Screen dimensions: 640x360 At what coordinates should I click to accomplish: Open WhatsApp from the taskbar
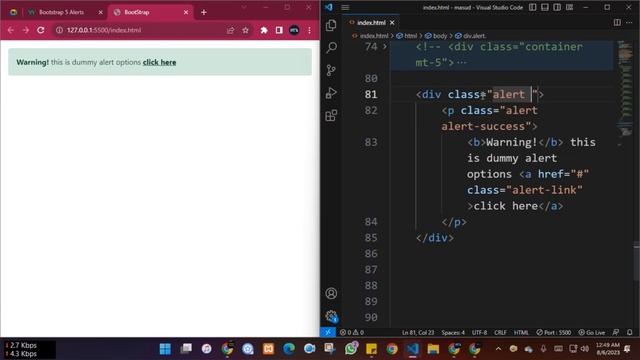(351, 349)
